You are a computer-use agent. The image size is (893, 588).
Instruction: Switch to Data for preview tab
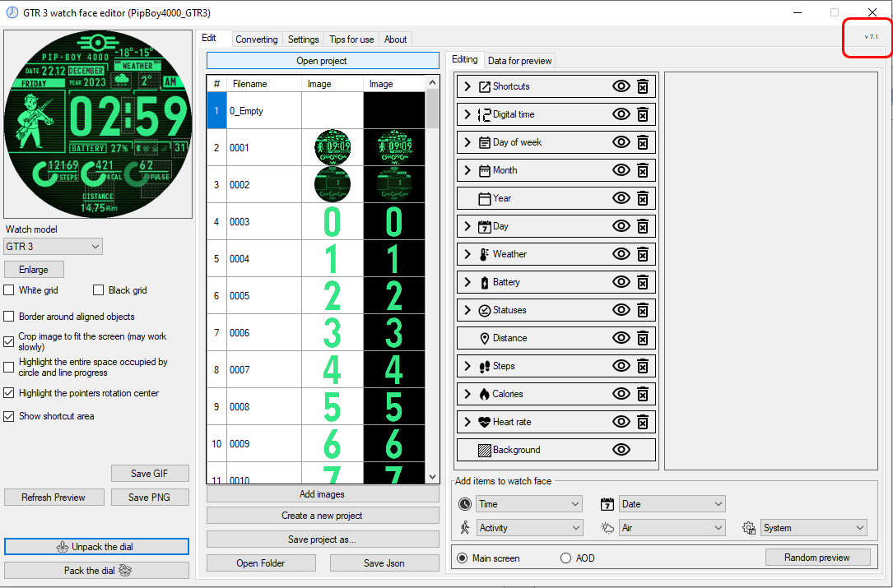coord(519,61)
